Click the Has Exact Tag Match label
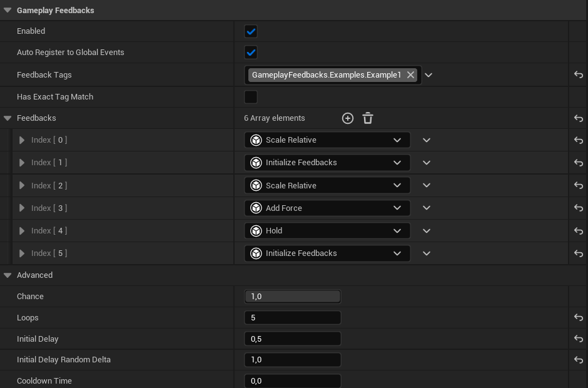Image resolution: width=588 pixels, height=388 pixels. tap(55, 97)
